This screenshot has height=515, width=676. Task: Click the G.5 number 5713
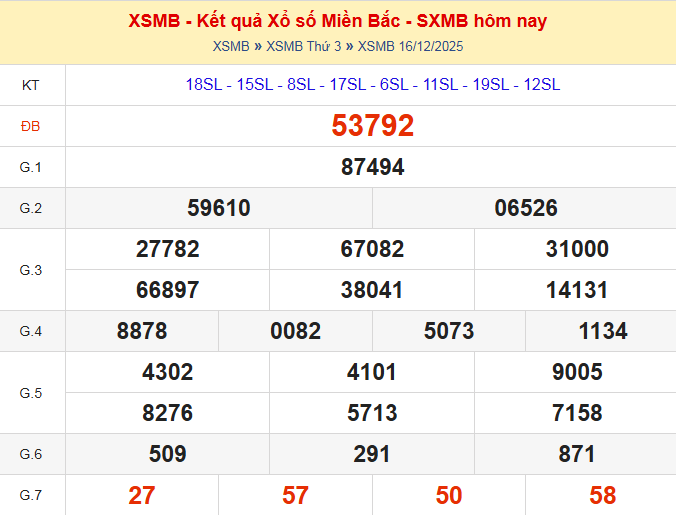coord(372,413)
